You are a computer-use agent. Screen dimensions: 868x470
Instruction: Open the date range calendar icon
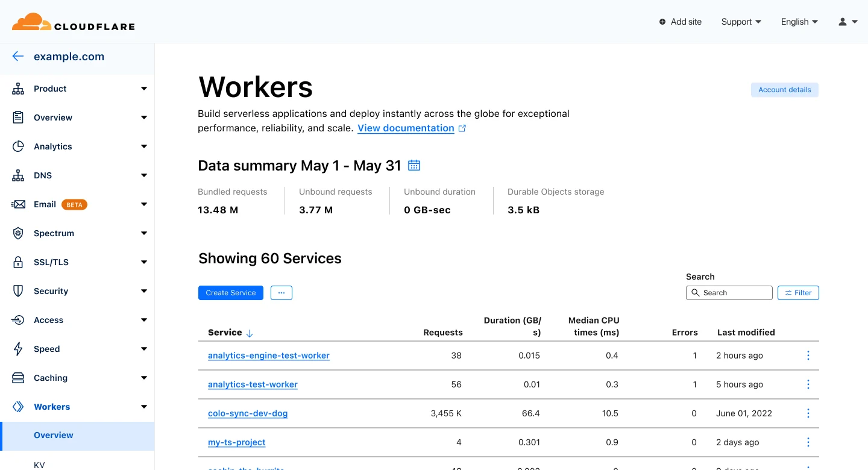click(414, 165)
